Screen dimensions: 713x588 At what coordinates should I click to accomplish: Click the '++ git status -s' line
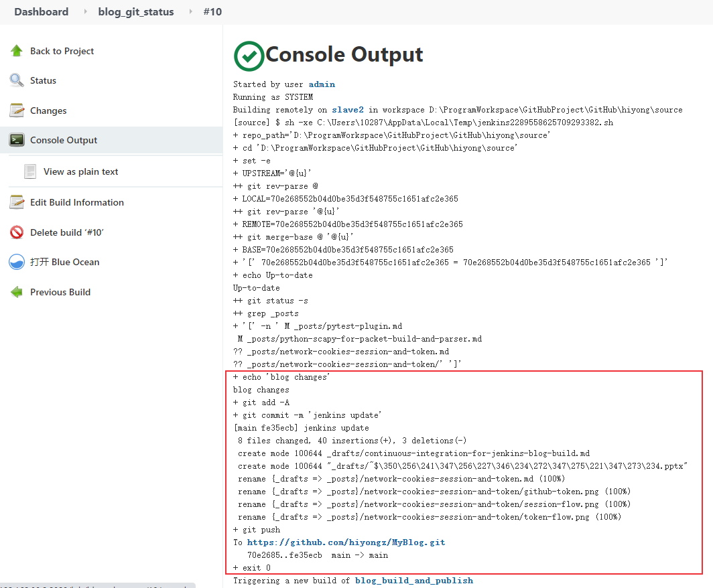tap(271, 300)
